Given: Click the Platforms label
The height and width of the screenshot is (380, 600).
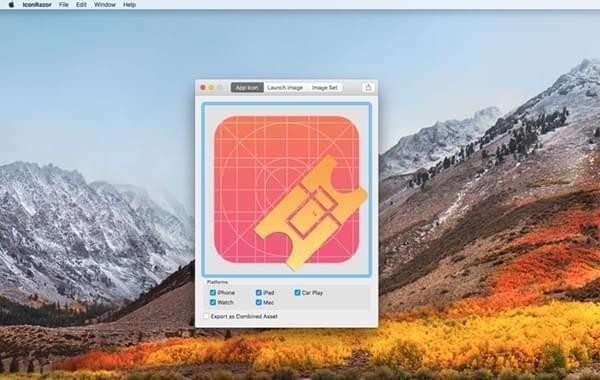Looking at the screenshot, I should tap(217, 282).
